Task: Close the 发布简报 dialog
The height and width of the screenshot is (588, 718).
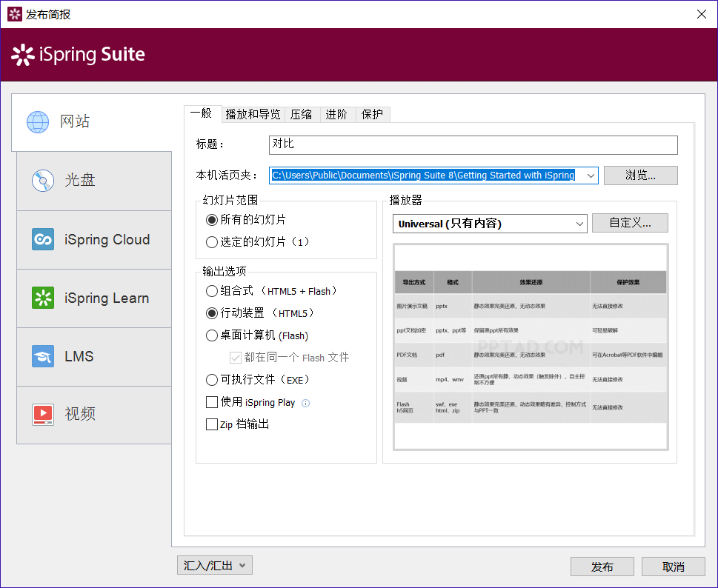Action: click(702, 14)
